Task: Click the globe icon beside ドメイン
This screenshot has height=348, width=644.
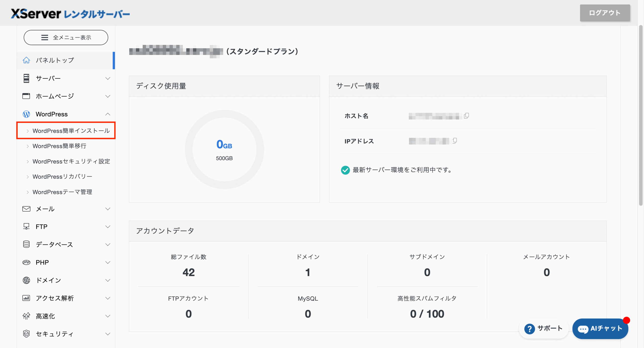Action: click(26, 280)
